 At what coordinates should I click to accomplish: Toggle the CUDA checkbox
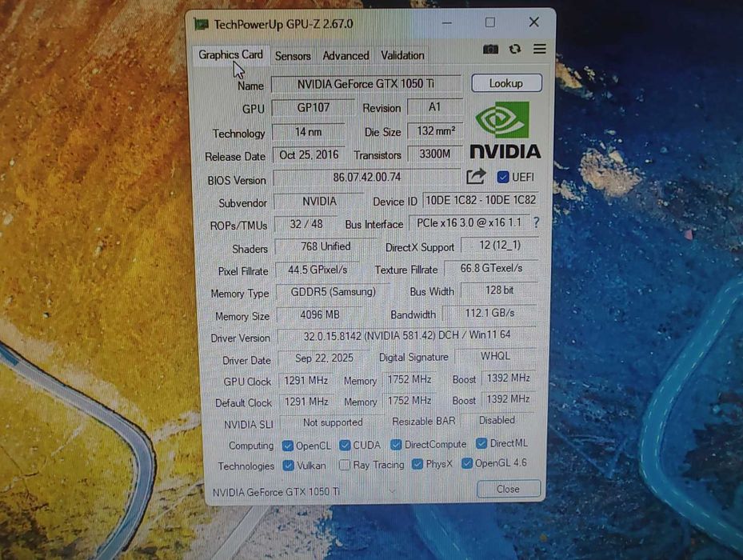[345, 445]
